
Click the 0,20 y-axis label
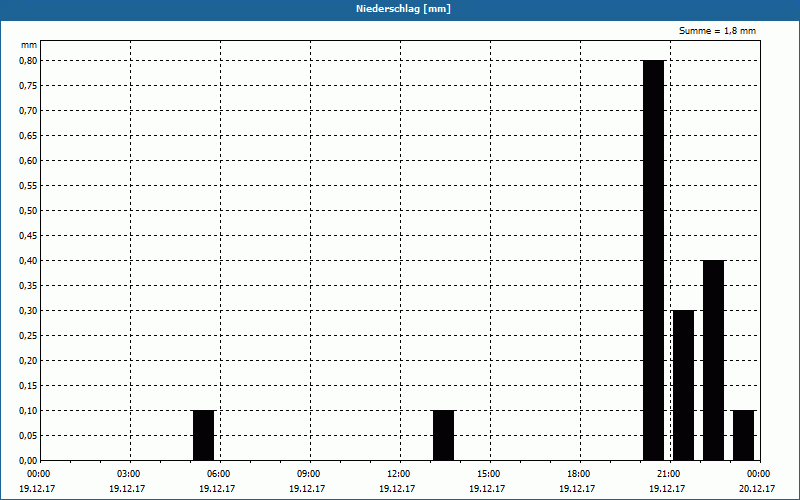coord(28,361)
